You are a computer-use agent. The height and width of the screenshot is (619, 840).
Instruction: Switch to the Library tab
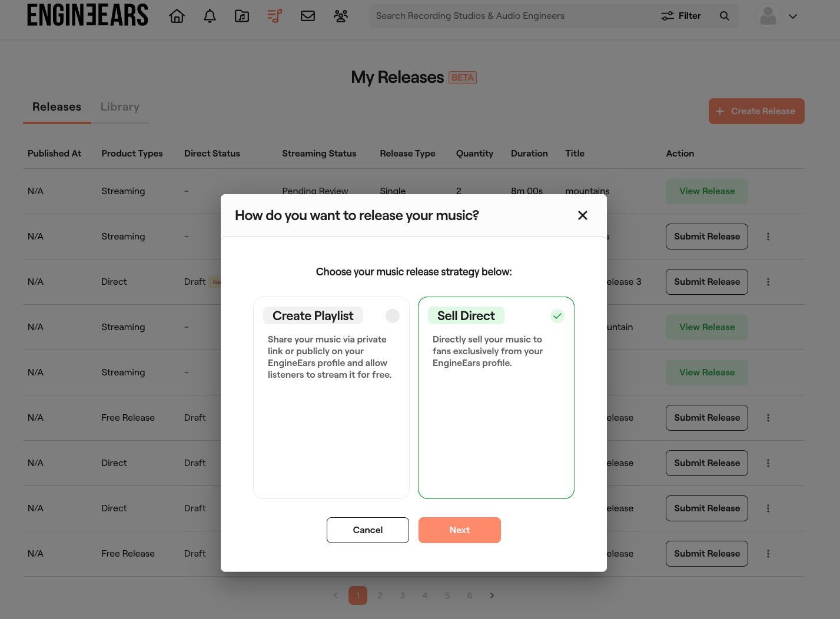point(120,107)
